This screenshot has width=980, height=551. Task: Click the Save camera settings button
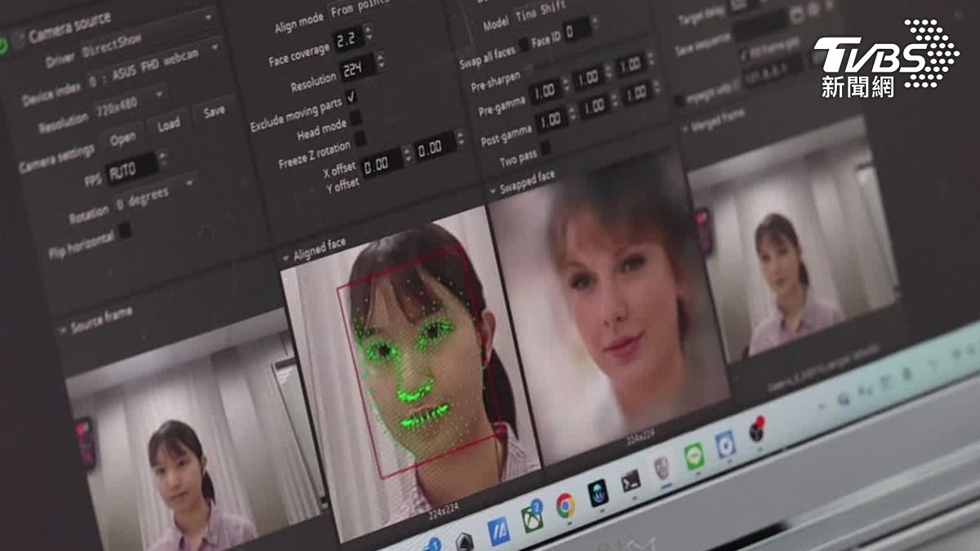214,110
